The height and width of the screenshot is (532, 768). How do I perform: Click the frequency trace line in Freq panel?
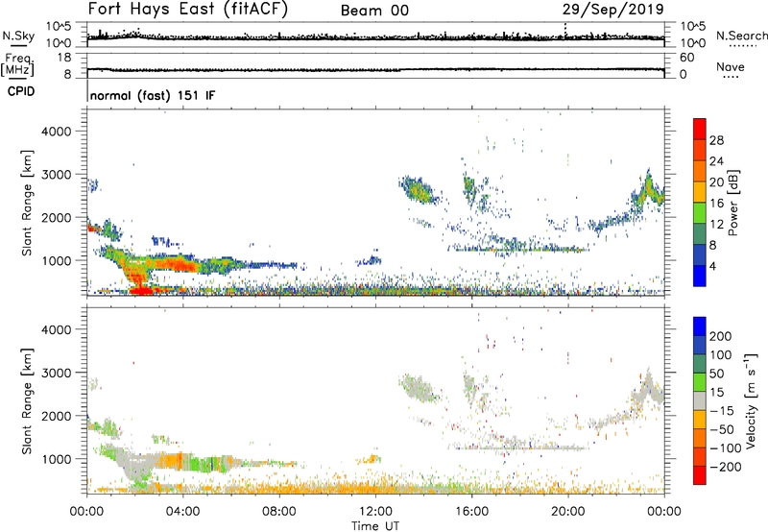[375, 69]
